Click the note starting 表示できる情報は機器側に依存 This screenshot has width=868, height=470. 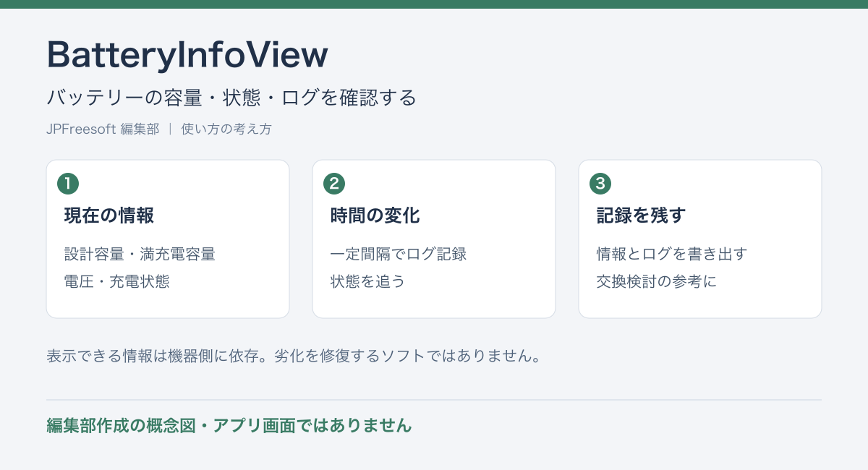pyautogui.click(x=294, y=356)
